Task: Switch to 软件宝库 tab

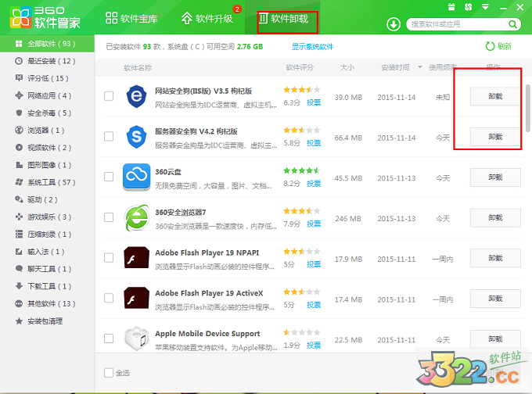Action: pyautogui.click(x=131, y=18)
